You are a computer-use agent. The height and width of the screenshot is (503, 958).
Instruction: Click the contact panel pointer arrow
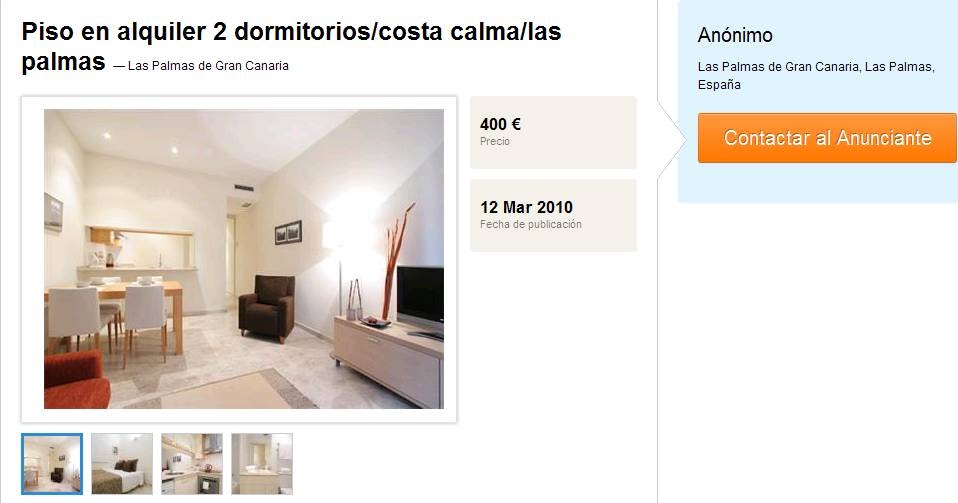672,140
